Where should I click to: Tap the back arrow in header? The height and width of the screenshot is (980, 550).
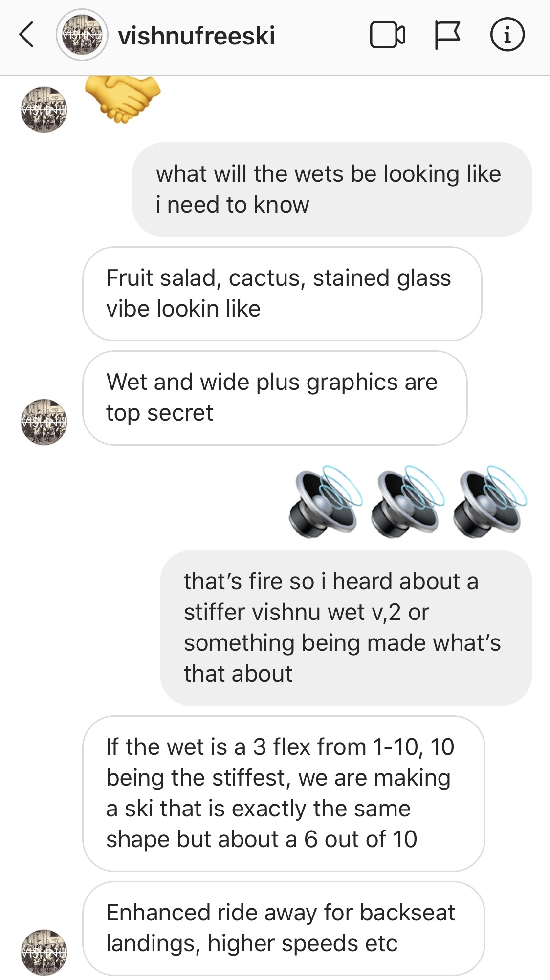tap(26, 35)
